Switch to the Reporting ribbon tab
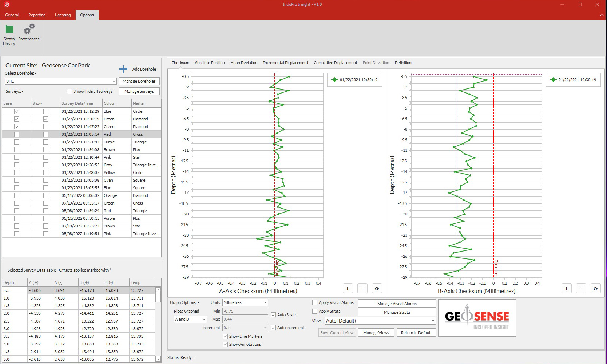Image resolution: width=607 pixels, height=364 pixels. pyautogui.click(x=37, y=15)
